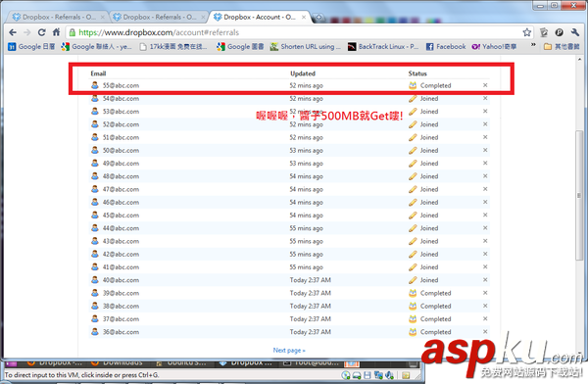The height and width of the screenshot is (384, 588).
Task: Select the Dropbox - Account tab
Action: click(260, 17)
